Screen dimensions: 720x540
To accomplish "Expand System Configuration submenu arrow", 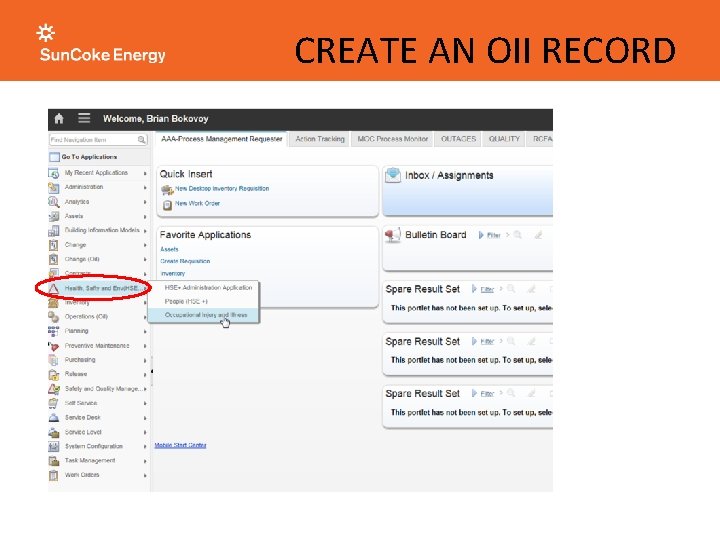I will (x=145, y=447).
